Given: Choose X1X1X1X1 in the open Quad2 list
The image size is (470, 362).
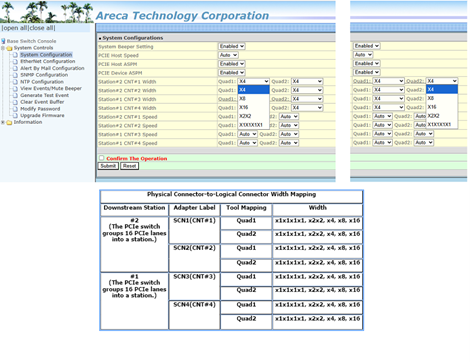Looking at the screenshot, I should tap(442, 124).
